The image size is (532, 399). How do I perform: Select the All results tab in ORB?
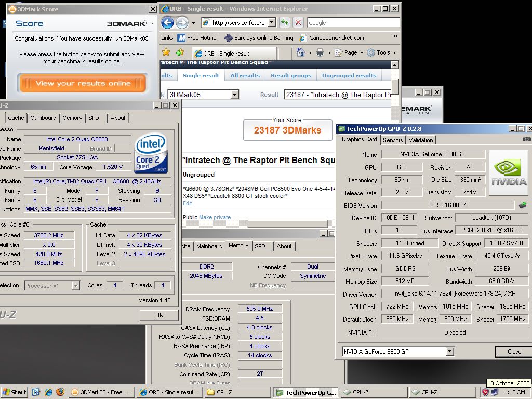point(245,76)
